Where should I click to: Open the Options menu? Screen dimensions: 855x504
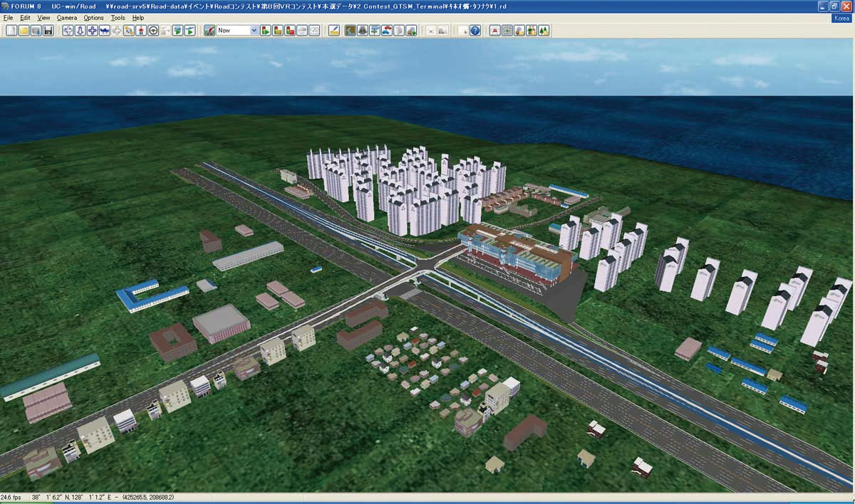[x=93, y=18]
